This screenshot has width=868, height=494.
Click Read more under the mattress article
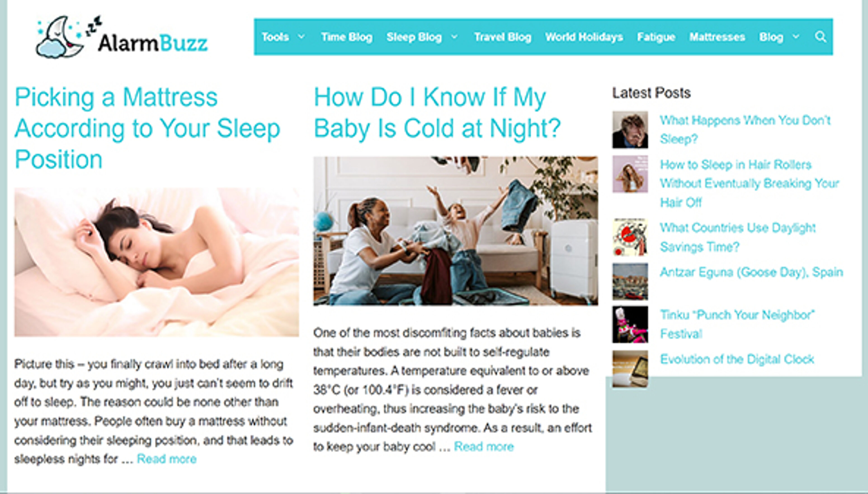[167, 459]
